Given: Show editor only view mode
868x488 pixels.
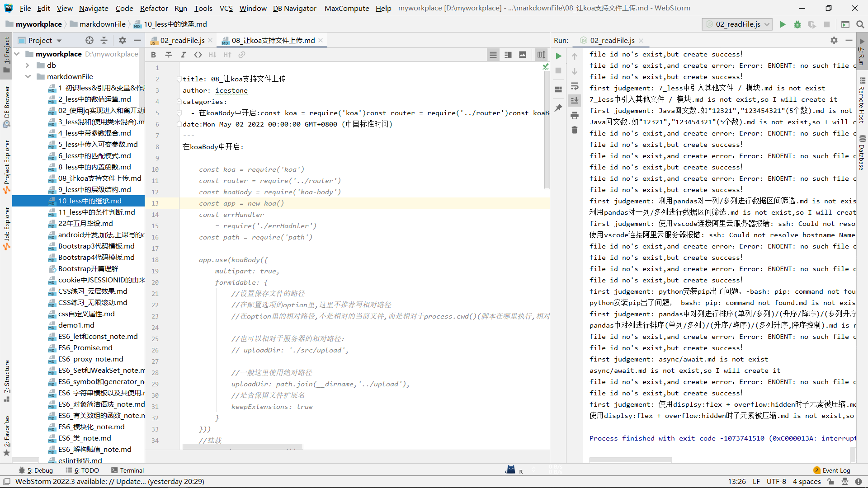Looking at the screenshot, I should tap(493, 55).
